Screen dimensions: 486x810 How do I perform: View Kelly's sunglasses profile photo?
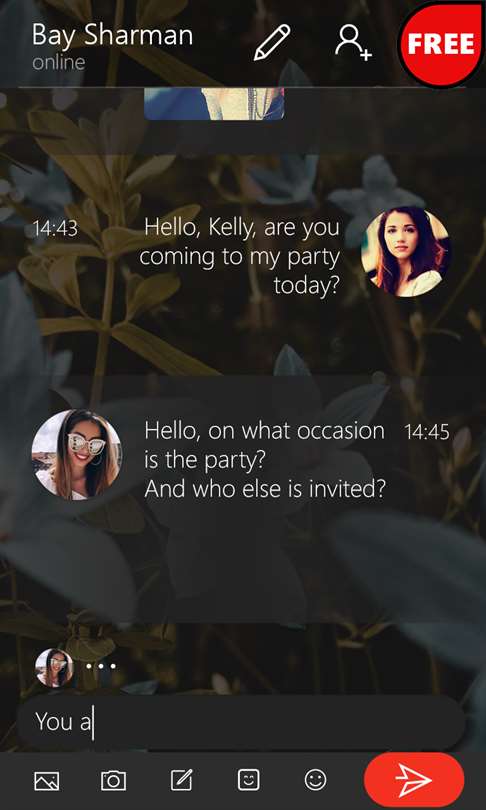(77, 455)
